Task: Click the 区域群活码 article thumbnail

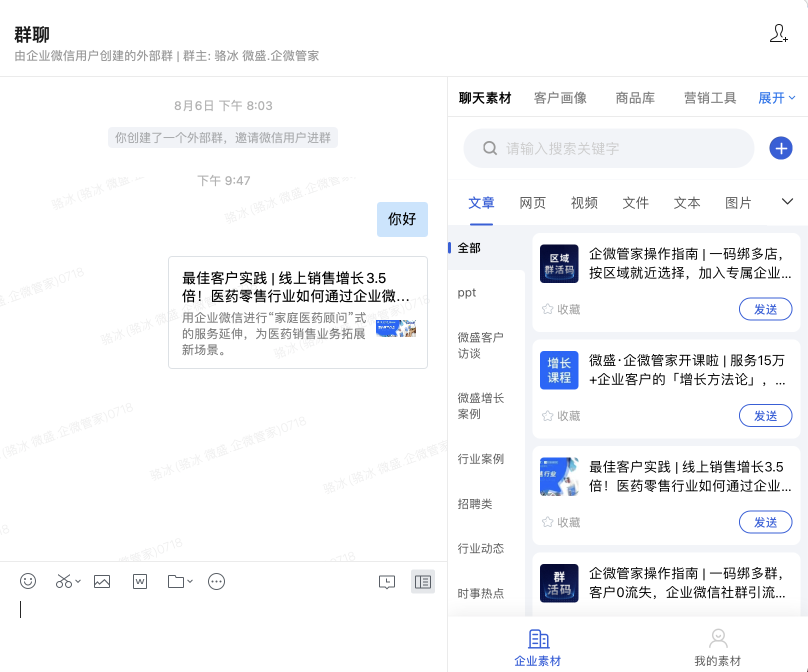Action: pos(559,264)
